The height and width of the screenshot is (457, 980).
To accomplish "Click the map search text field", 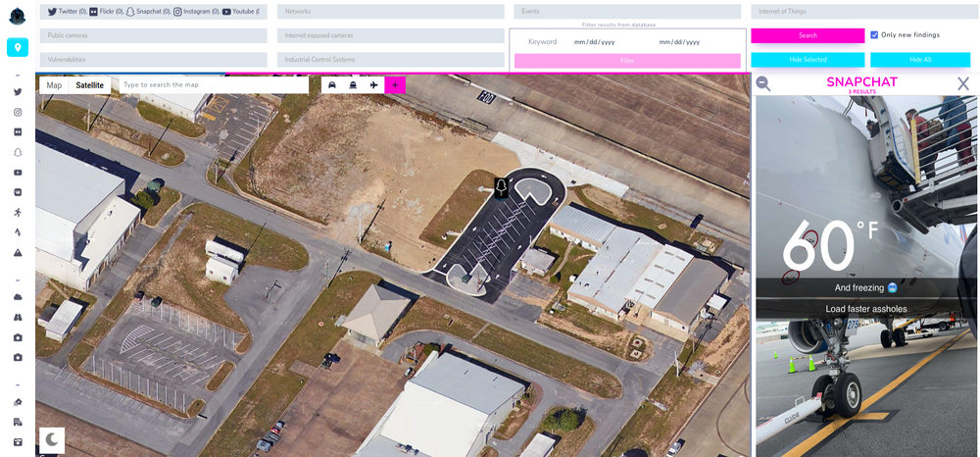I will click(214, 85).
